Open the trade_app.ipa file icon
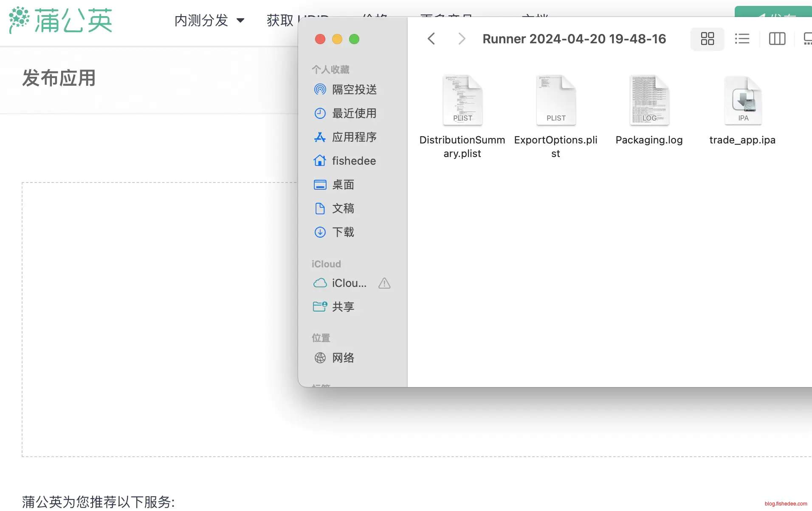The image size is (812, 511). [742, 101]
